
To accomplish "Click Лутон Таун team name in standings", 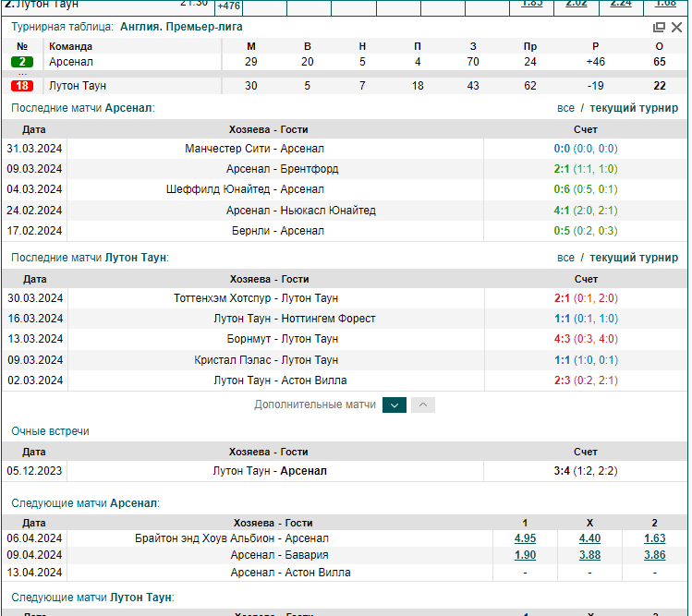I will 78,86.
